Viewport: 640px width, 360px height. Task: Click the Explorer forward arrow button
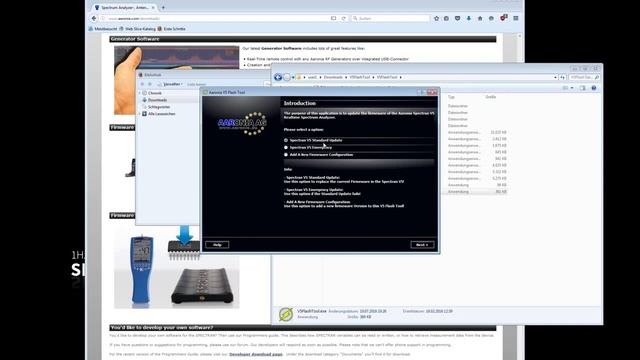(287, 77)
